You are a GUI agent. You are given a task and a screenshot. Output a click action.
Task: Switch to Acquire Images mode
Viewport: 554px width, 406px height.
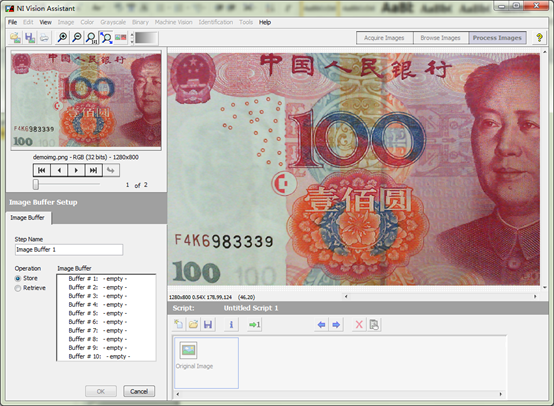384,38
